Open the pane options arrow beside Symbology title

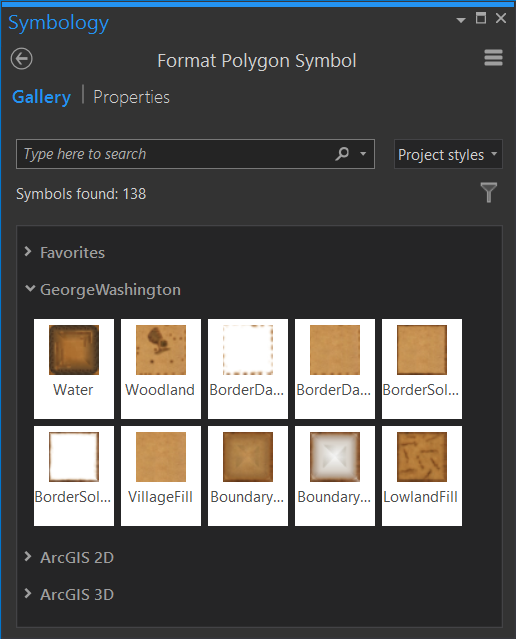coord(461,20)
